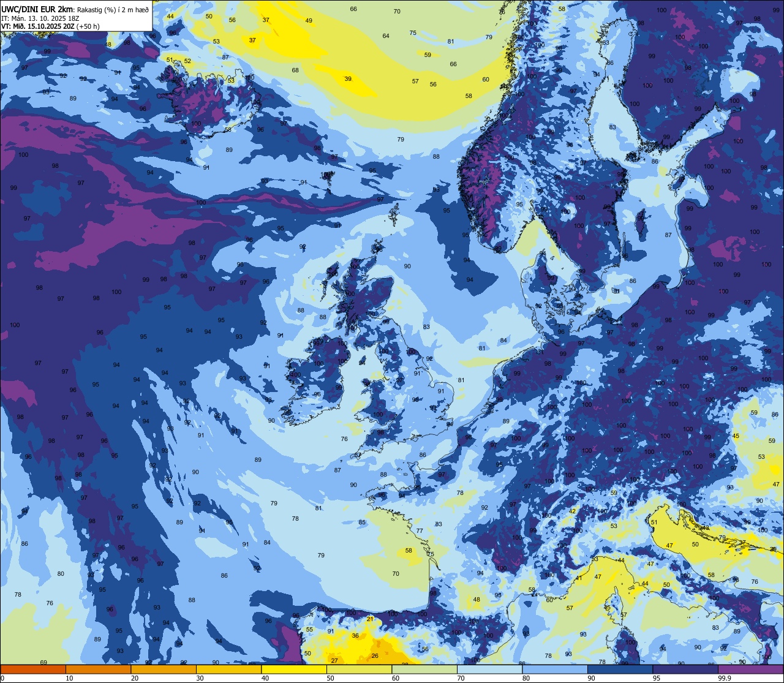Click the legend tick label 50
Viewport: 784px width, 683px height.
point(330,678)
